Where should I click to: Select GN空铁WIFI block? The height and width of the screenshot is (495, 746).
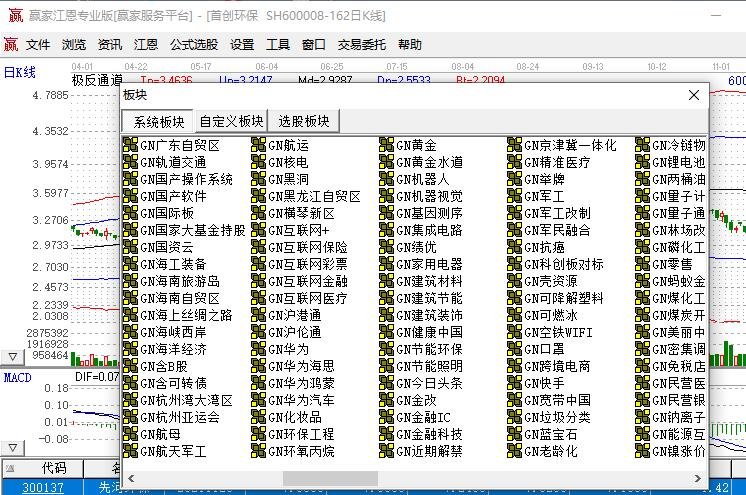coord(559,332)
